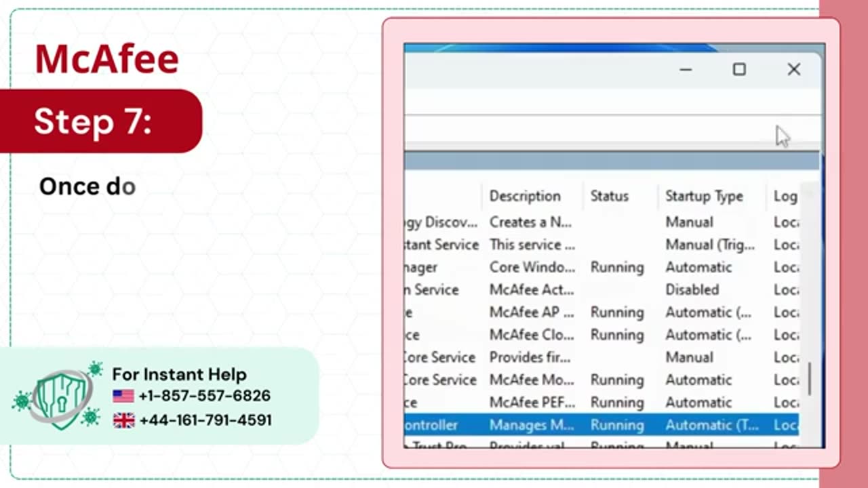This screenshot has height=488, width=868.
Task: Maximize the Services window
Action: (739, 69)
